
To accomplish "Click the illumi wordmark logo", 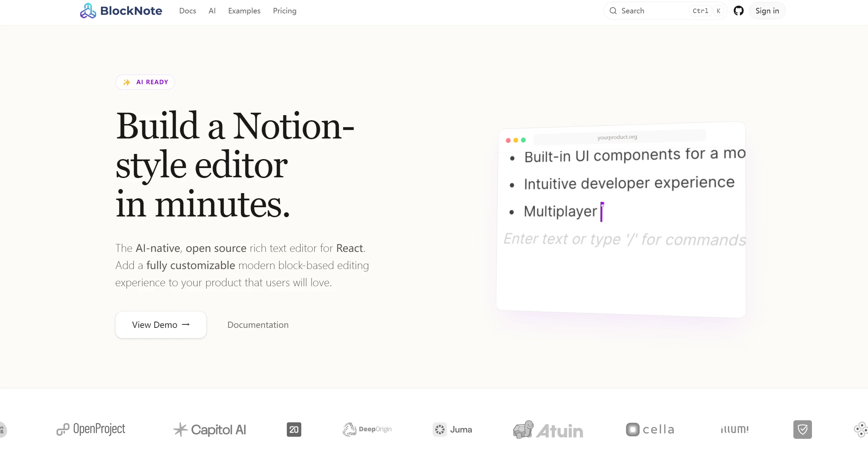I will [734, 429].
